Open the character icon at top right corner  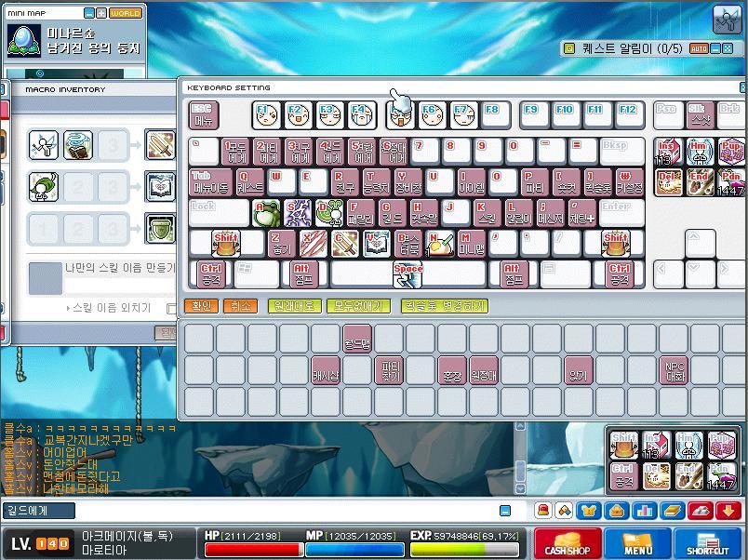pyautogui.click(x=728, y=20)
